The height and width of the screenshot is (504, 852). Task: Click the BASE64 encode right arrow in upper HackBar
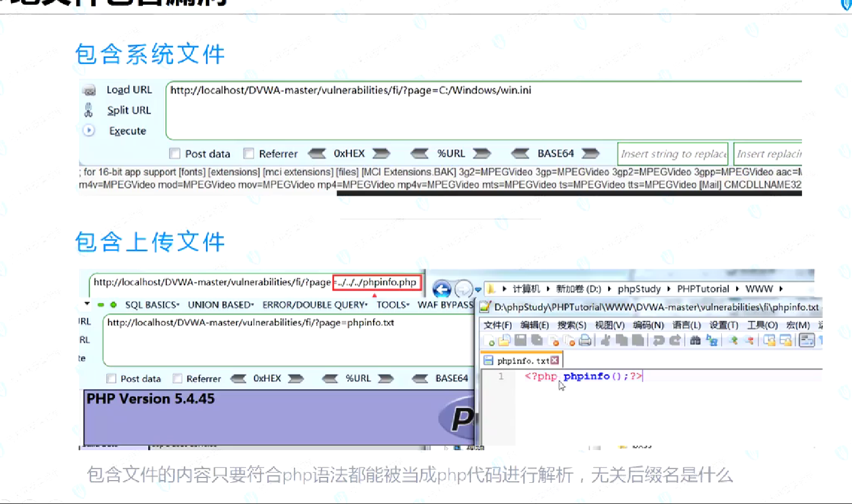coord(591,153)
